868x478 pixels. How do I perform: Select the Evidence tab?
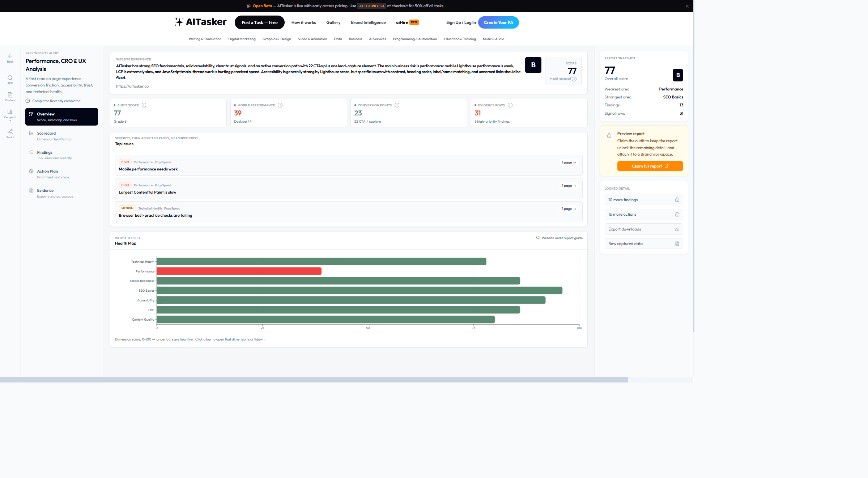pos(61,193)
